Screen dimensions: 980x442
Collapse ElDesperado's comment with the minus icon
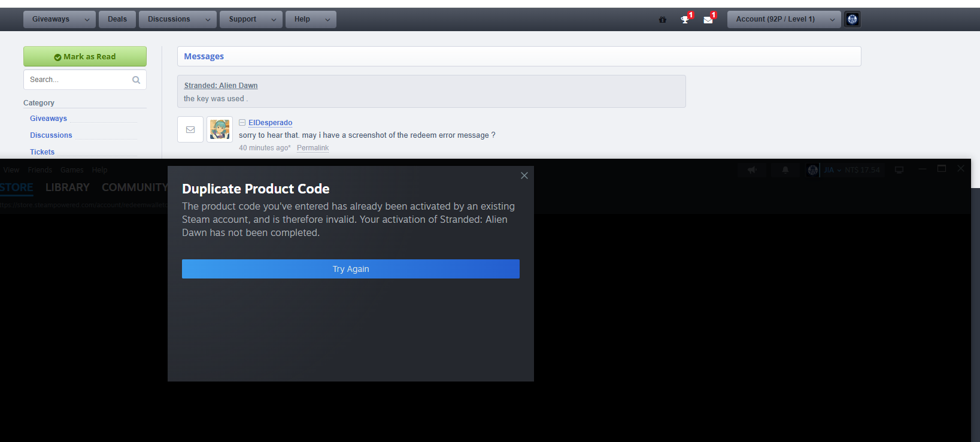242,123
